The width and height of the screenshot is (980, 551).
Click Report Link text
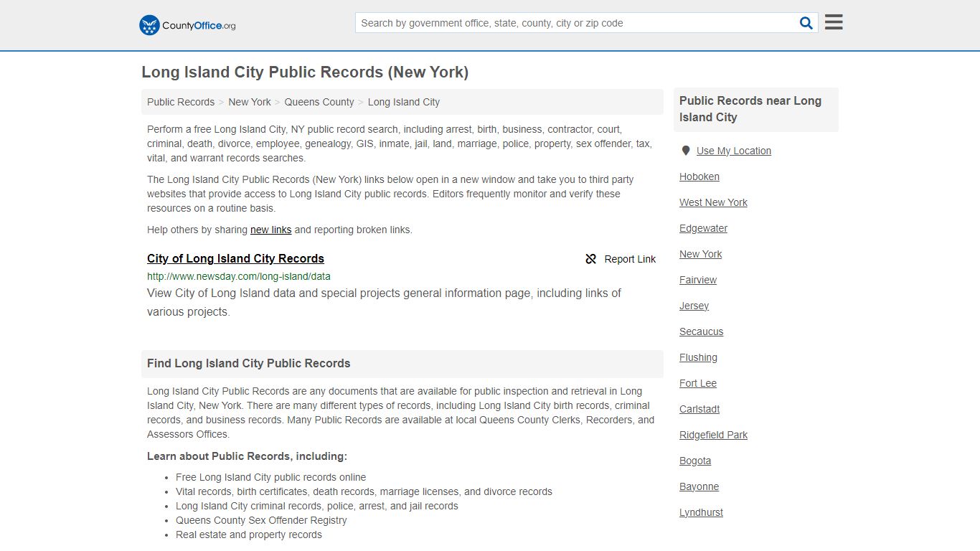click(x=630, y=259)
